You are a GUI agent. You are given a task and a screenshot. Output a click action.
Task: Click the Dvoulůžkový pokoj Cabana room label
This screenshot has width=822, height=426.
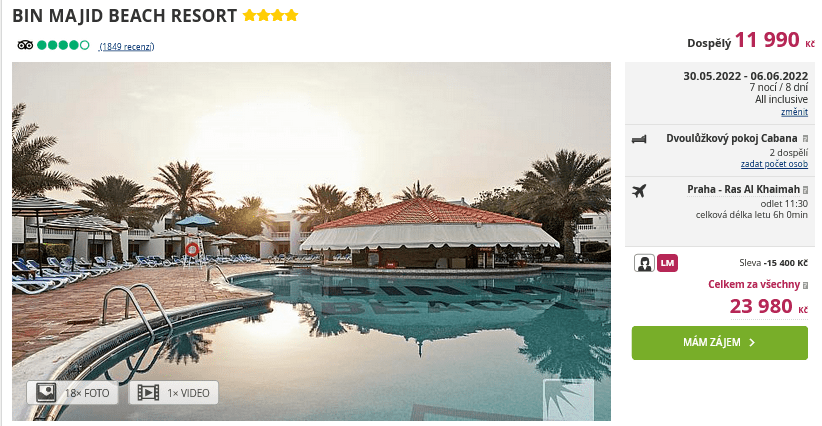pos(731,138)
